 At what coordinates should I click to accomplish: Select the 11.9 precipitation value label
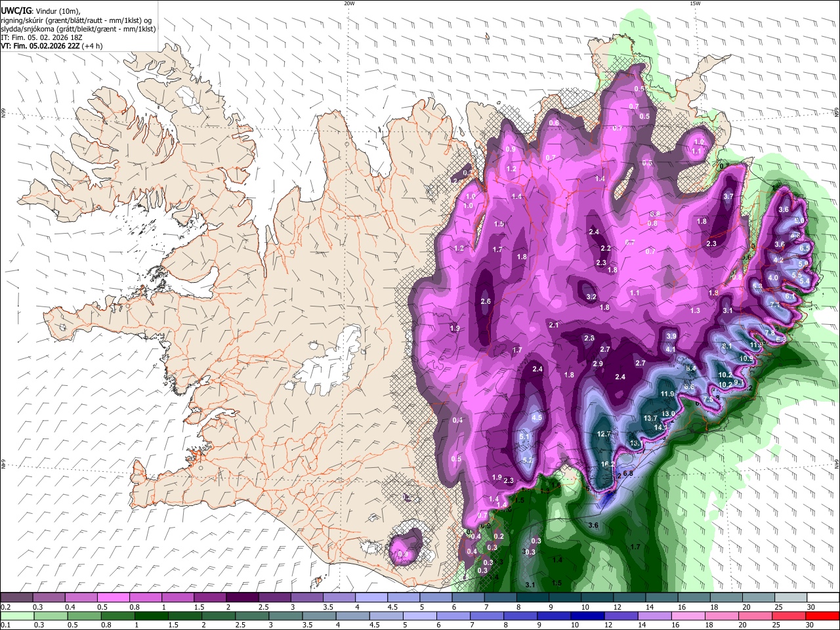click(667, 394)
